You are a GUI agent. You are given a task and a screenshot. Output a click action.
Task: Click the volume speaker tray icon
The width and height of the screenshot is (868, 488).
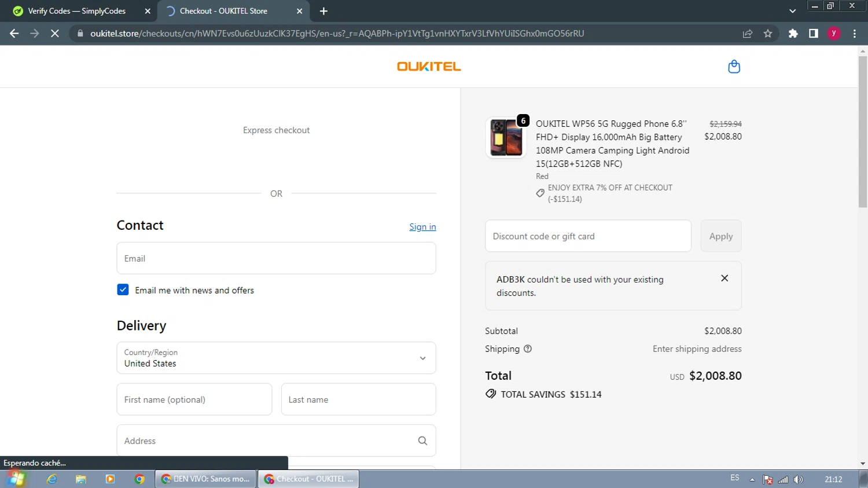click(x=799, y=479)
